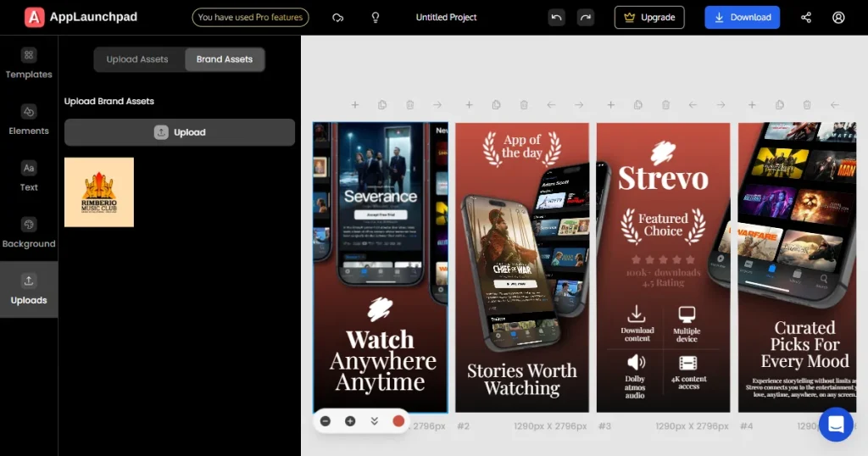Viewport: 868px width, 456px height.
Task: Duplicate screenshot #3
Action: coord(637,104)
